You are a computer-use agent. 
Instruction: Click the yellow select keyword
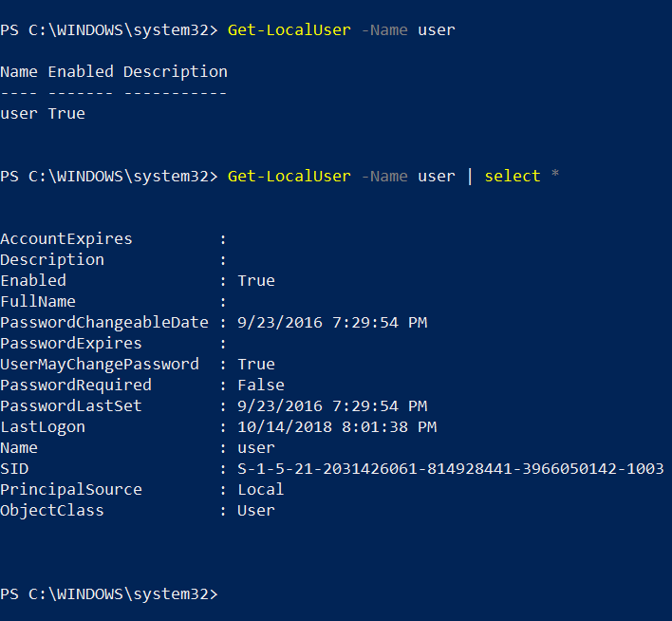513,177
